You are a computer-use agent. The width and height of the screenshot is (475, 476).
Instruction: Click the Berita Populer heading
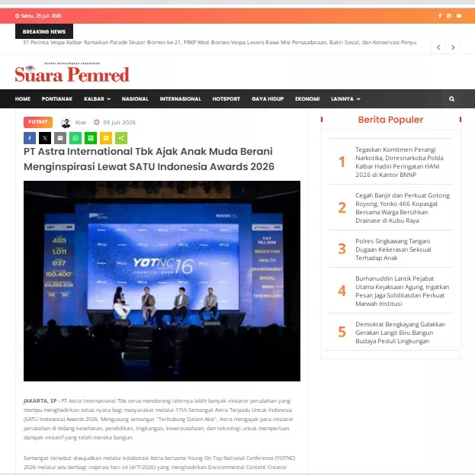(390, 120)
